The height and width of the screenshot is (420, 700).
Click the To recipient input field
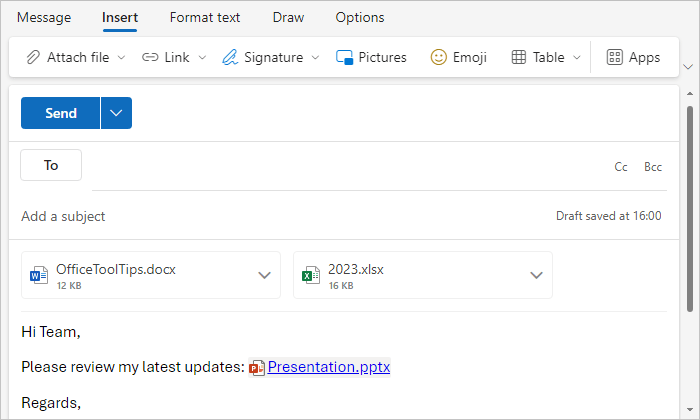click(348, 166)
